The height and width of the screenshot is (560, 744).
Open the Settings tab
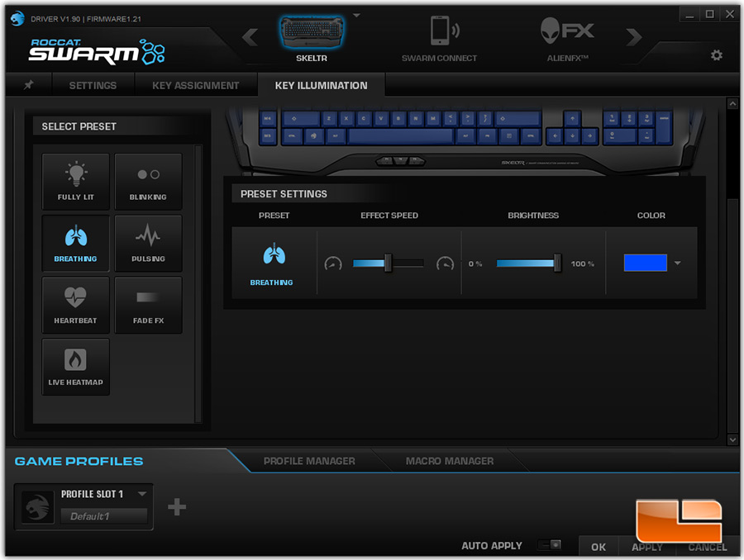pyautogui.click(x=93, y=85)
